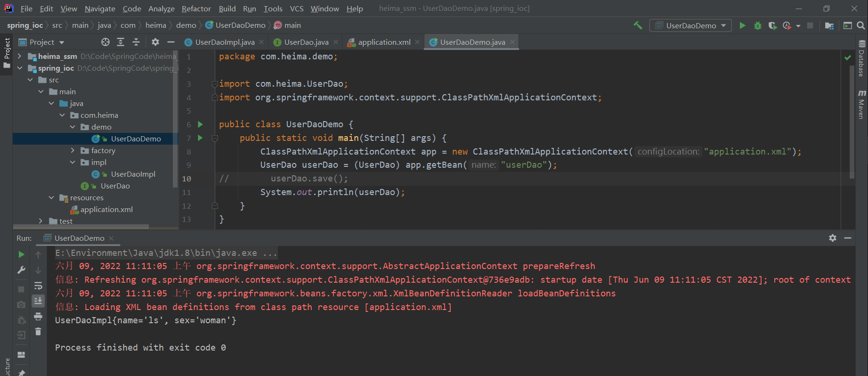
Task: Click the Build project hammer icon
Action: pos(638,25)
